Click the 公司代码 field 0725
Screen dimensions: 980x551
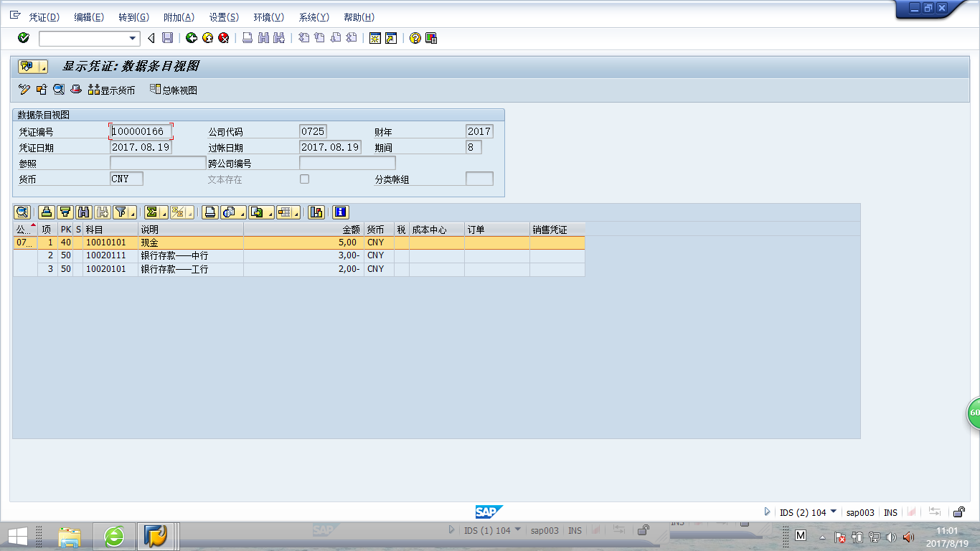313,131
